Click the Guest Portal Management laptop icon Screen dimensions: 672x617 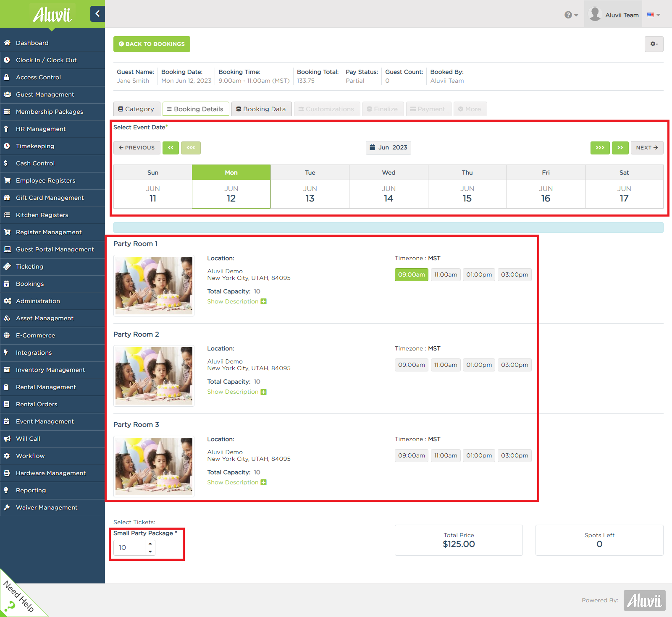point(7,249)
